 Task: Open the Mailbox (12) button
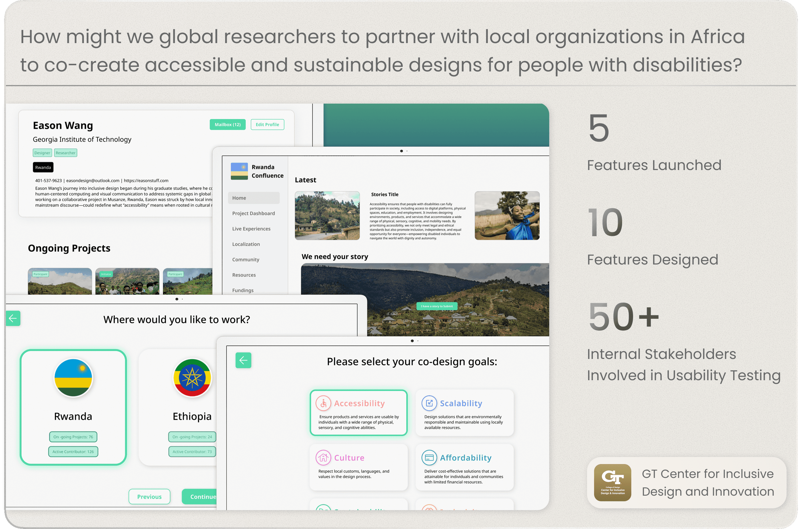point(228,125)
